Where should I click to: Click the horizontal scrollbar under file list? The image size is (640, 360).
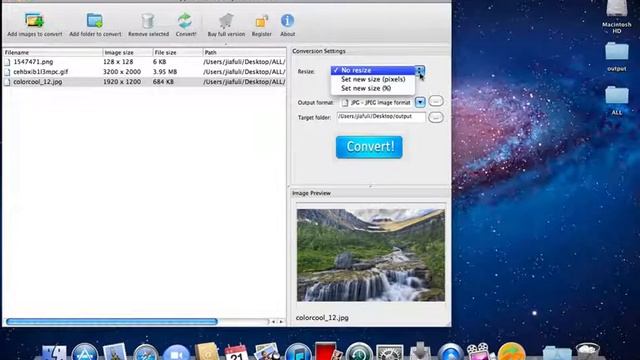(x=111, y=322)
